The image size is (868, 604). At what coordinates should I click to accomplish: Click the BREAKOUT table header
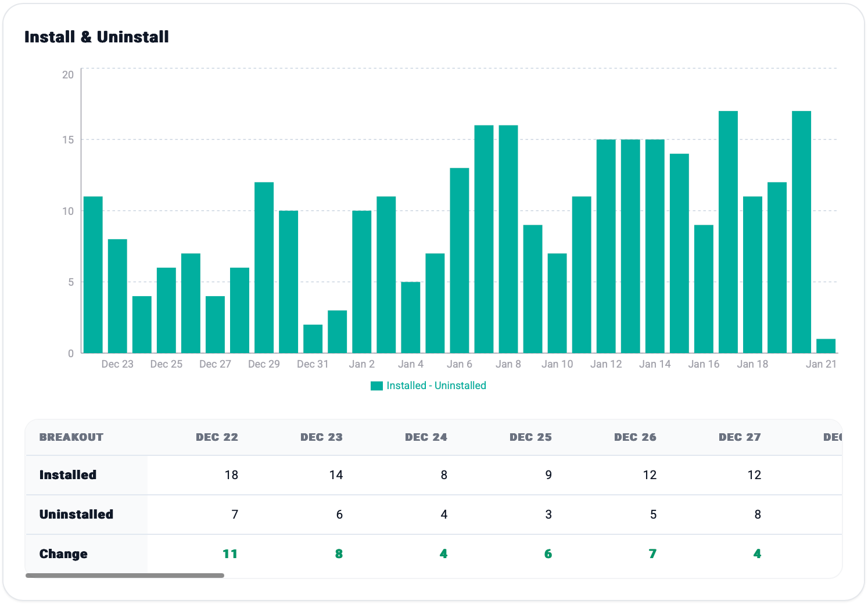pyautogui.click(x=71, y=437)
